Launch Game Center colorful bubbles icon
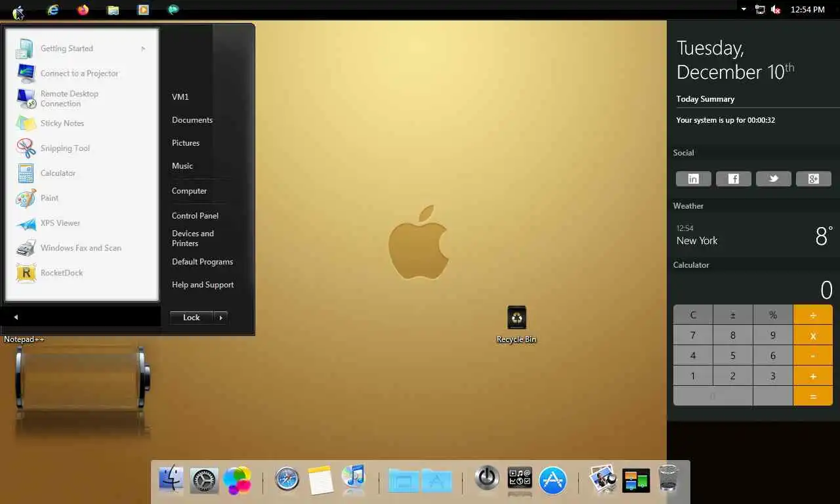This screenshot has width=840, height=504. [237, 480]
